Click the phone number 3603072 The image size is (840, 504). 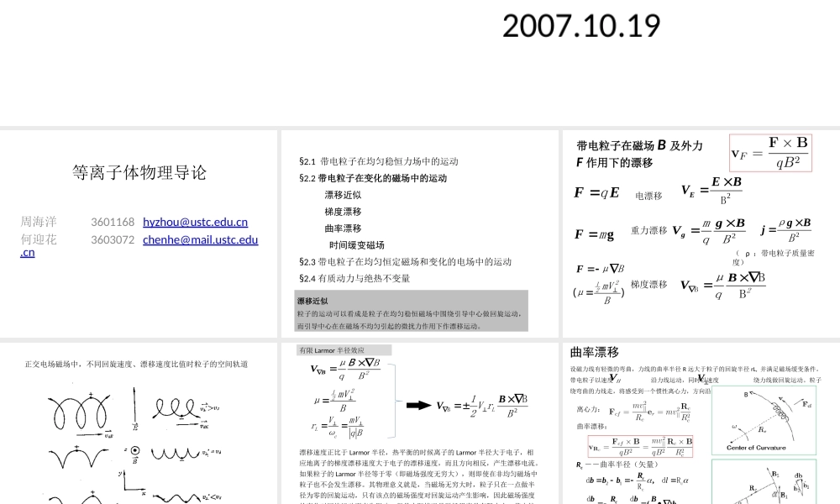click(113, 239)
